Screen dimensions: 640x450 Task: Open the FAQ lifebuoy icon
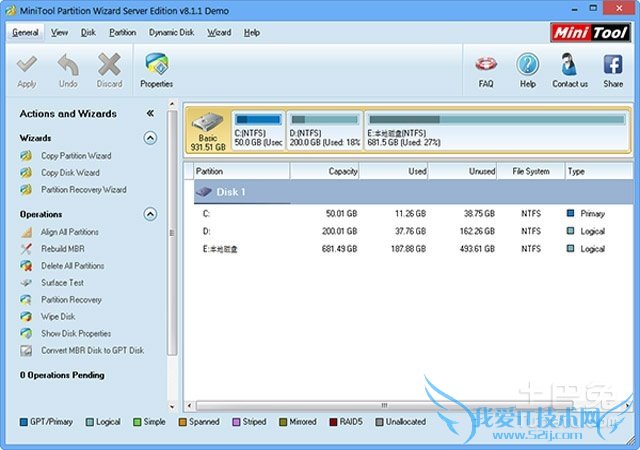(486, 68)
